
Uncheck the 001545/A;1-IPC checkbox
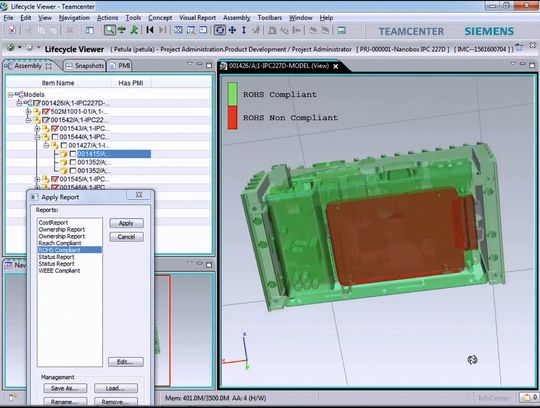[x=54, y=179]
